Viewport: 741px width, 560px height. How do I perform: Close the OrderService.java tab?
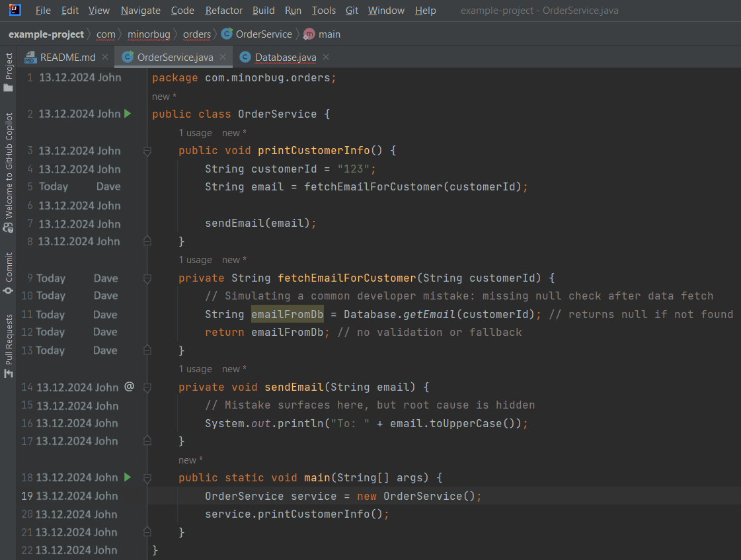pos(223,58)
